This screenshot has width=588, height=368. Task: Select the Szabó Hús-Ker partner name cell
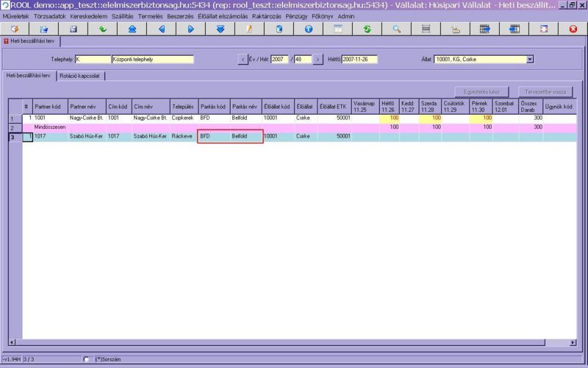[x=86, y=136]
